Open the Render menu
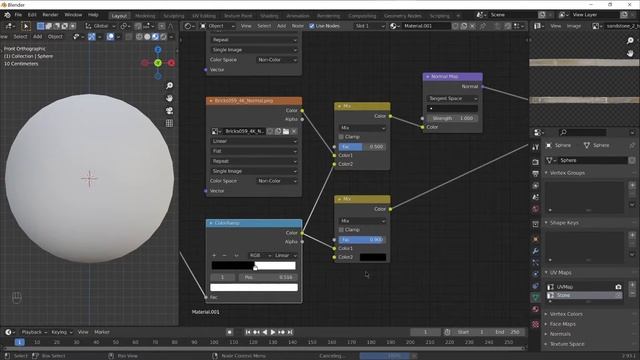 click(x=50, y=15)
